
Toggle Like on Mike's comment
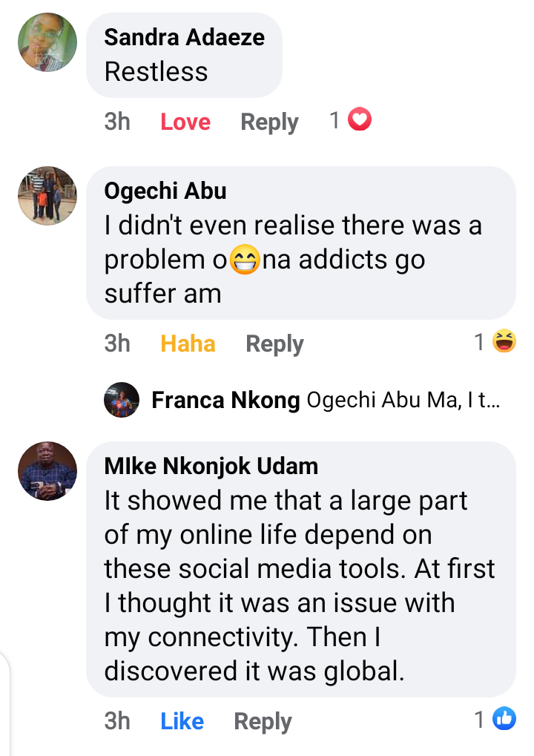click(x=182, y=721)
